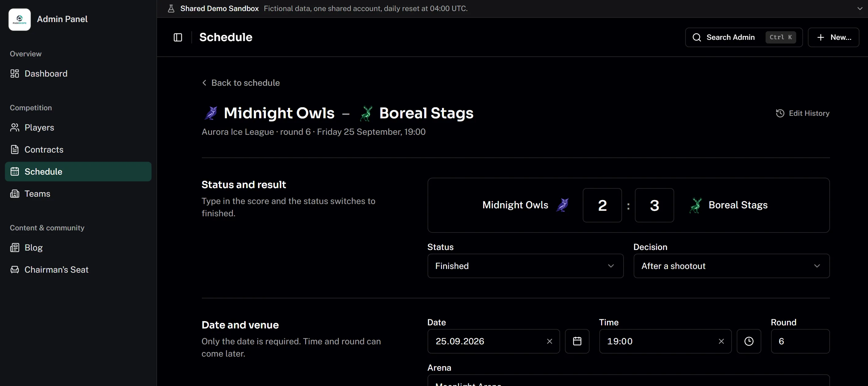Open the Dashboard page

point(78,73)
